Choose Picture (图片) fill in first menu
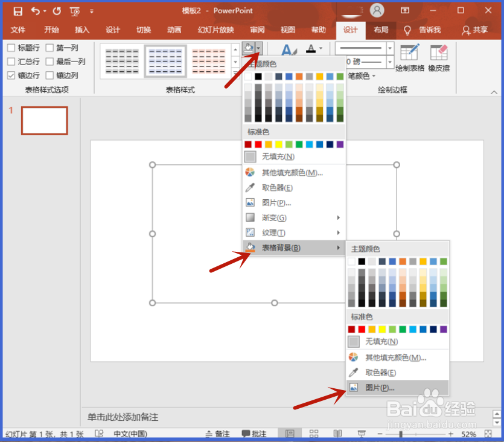The image size is (504, 442). coord(294,202)
